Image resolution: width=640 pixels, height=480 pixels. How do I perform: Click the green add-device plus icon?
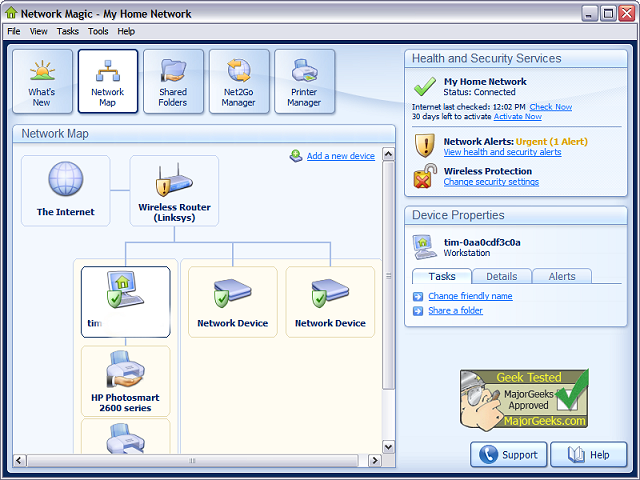(x=296, y=156)
